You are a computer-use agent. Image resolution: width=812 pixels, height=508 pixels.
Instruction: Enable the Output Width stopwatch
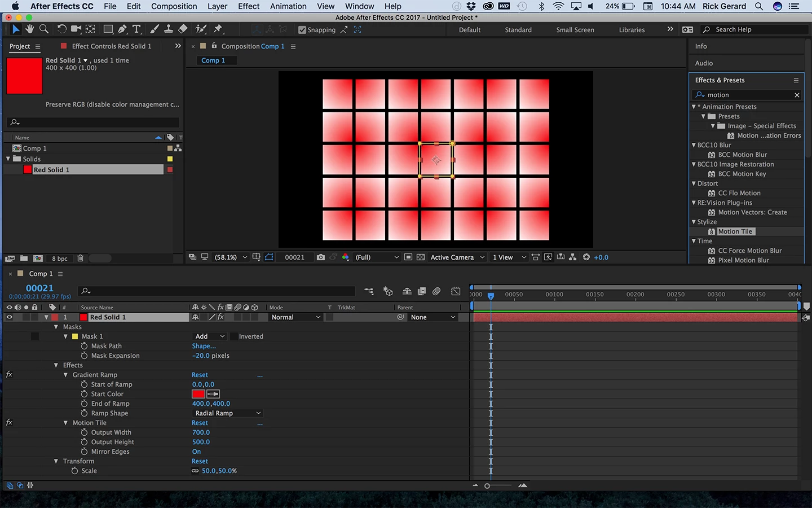pos(84,432)
